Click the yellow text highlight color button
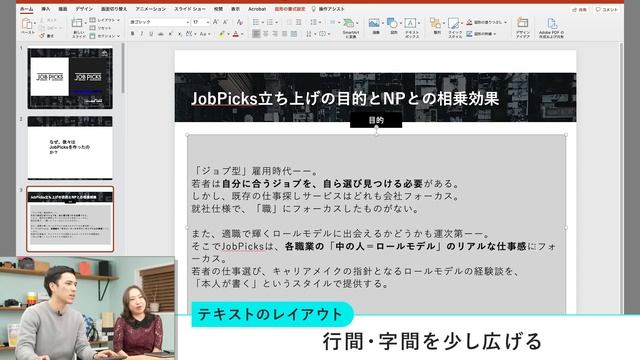The width and height of the screenshot is (640, 360). pyautogui.click(x=222, y=34)
